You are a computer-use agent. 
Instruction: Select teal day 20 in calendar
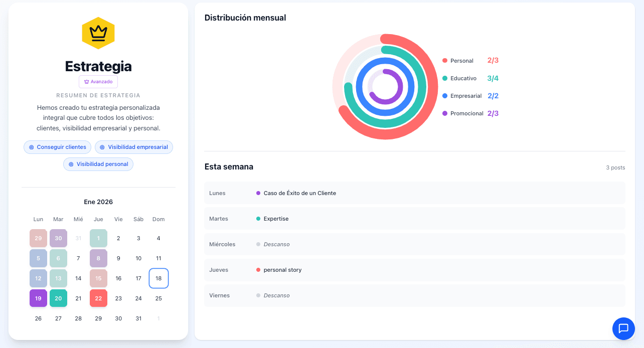(x=58, y=298)
